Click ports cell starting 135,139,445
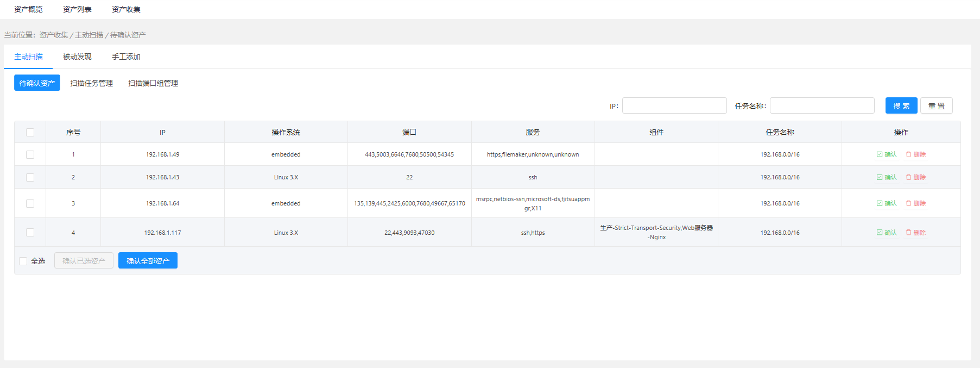Viewport: 980px width, 368px height. pyautogui.click(x=409, y=203)
